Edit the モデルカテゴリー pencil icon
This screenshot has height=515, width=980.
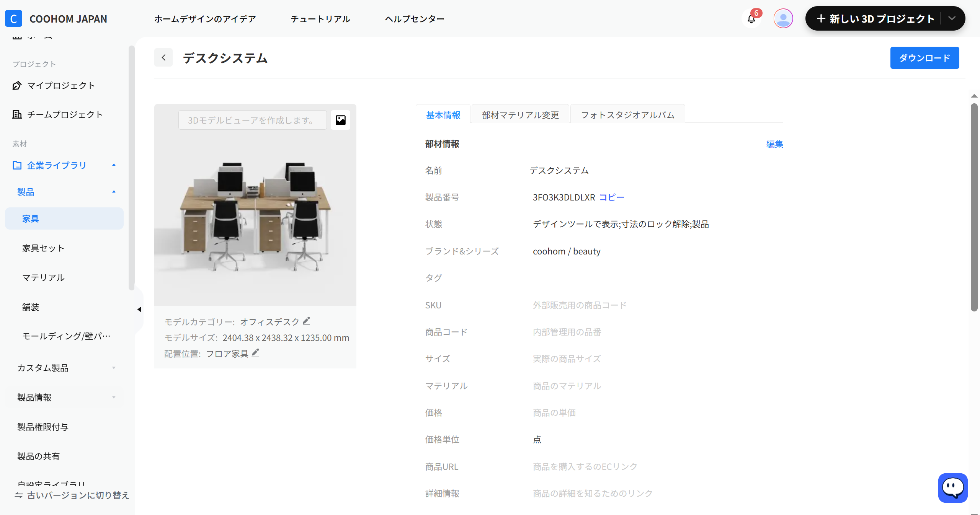click(x=306, y=321)
